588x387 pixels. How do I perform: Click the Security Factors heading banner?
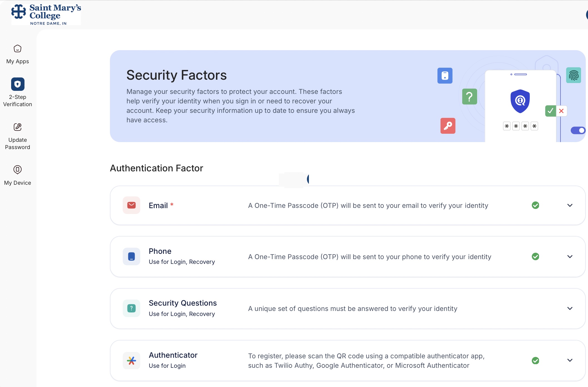(x=176, y=75)
